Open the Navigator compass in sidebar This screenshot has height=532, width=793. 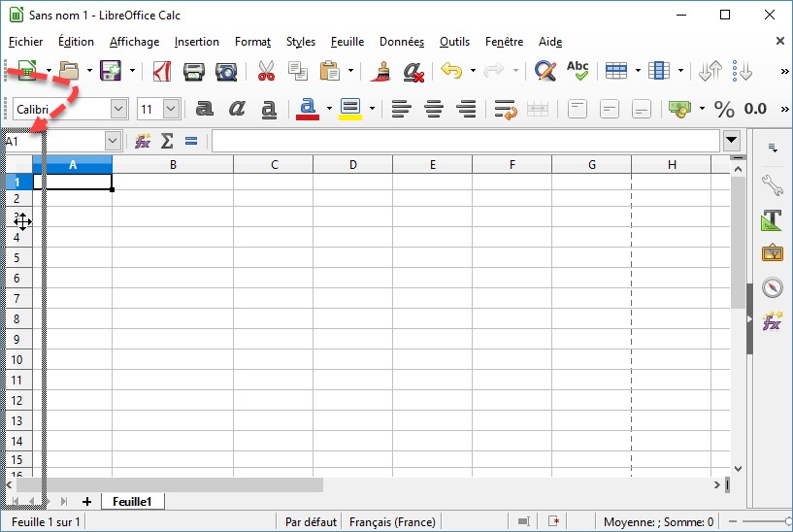(773, 287)
